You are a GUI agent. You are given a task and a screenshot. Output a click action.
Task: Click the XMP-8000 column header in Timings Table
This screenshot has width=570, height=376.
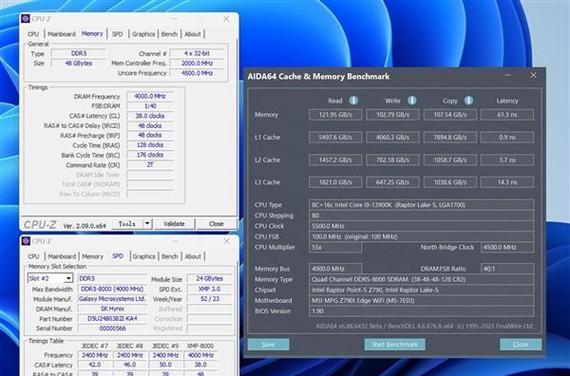tap(200, 346)
